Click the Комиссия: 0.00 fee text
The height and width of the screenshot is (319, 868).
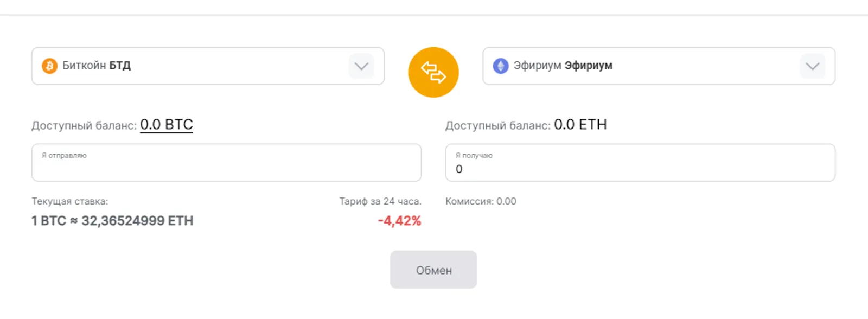[x=481, y=201]
